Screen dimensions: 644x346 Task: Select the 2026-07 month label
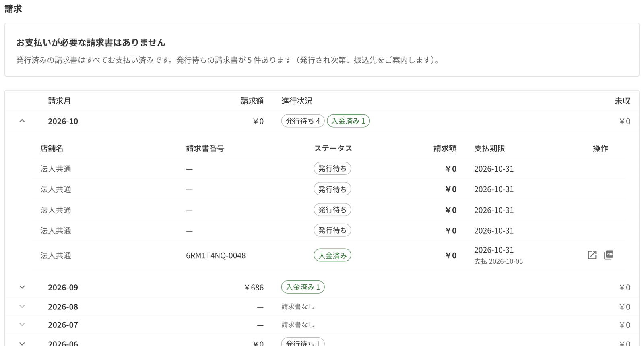click(x=63, y=325)
